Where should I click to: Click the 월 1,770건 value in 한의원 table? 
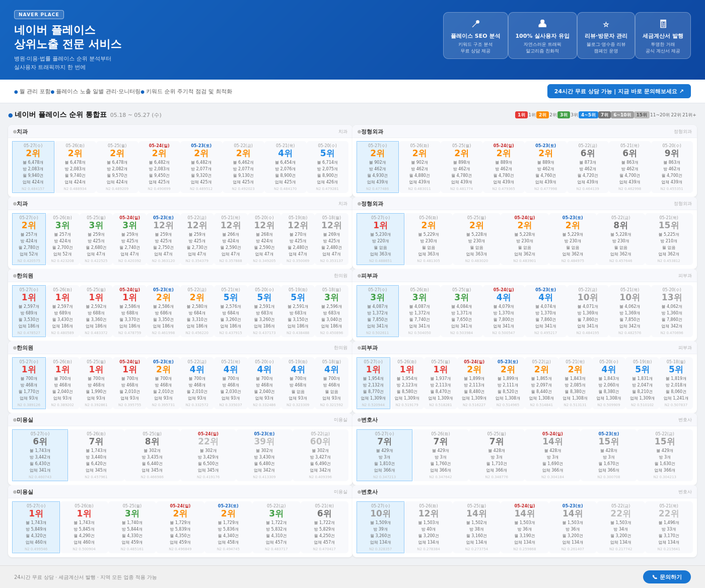pos(29,392)
